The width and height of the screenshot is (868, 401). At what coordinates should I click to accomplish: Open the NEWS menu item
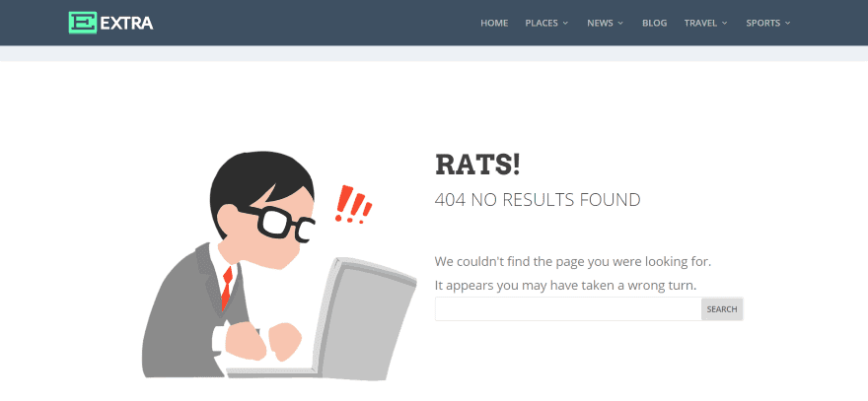coord(600,24)
